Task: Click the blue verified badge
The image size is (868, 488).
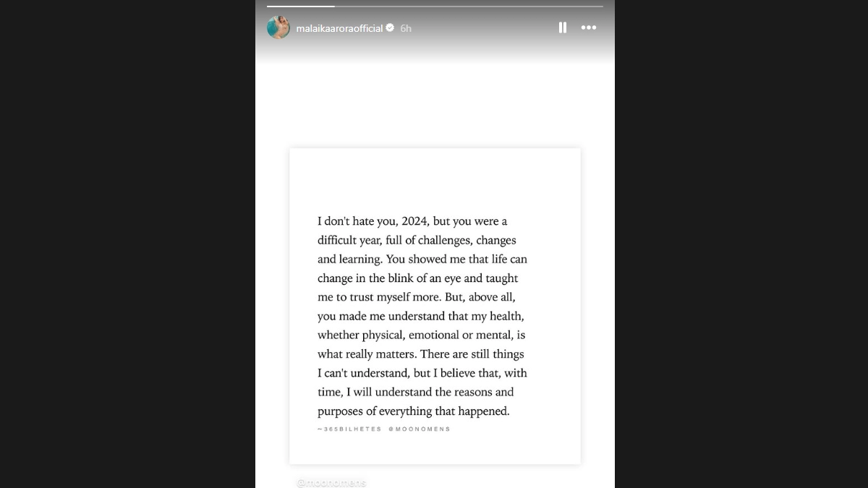Action: [391, 28]
